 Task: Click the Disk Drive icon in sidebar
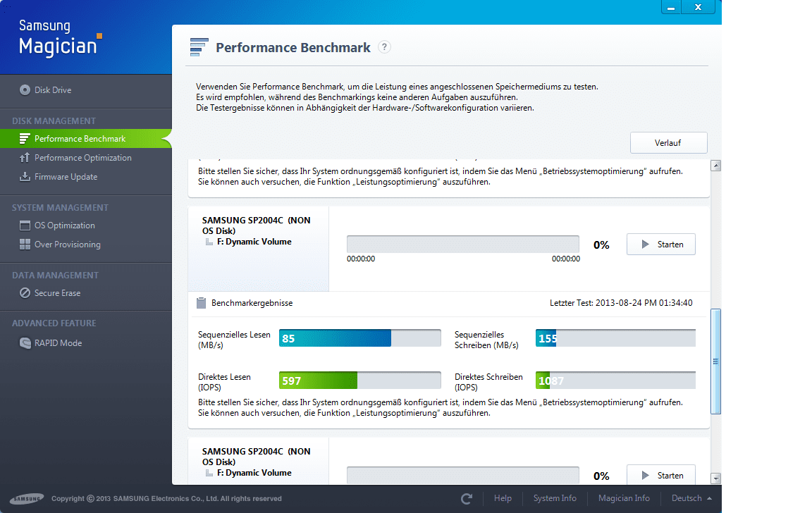pyautogui.click(x=25, y=89)
